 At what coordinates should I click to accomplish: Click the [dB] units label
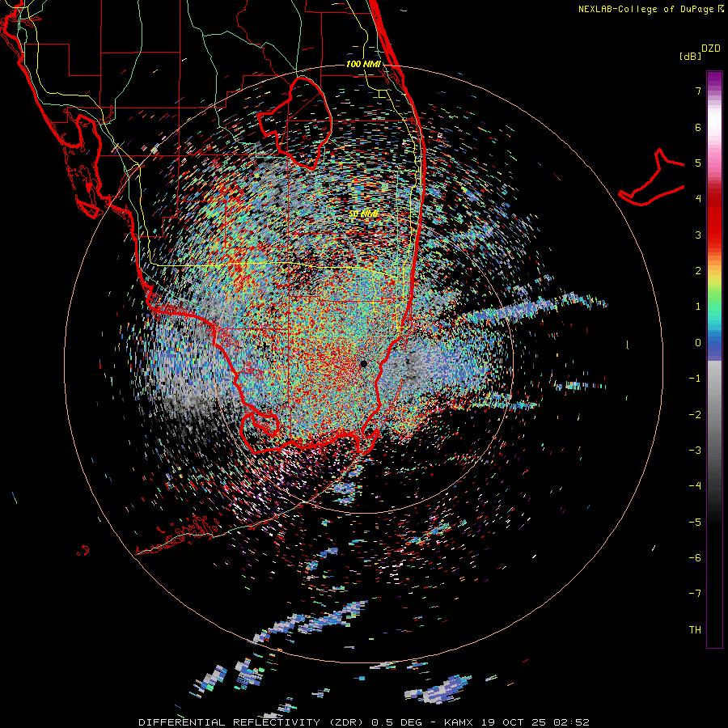(690, 57)
